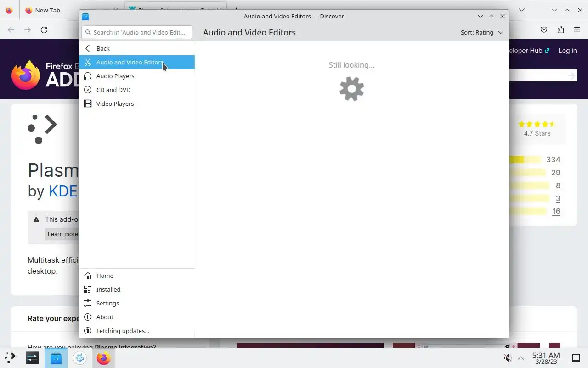The width and height of the screenshot is (588, 368).
Task: Expand hidden system tray icons arrow
Action: (521, 358)
